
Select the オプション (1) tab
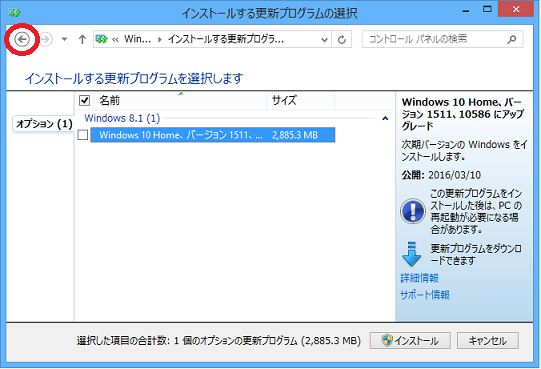(44, 124)
